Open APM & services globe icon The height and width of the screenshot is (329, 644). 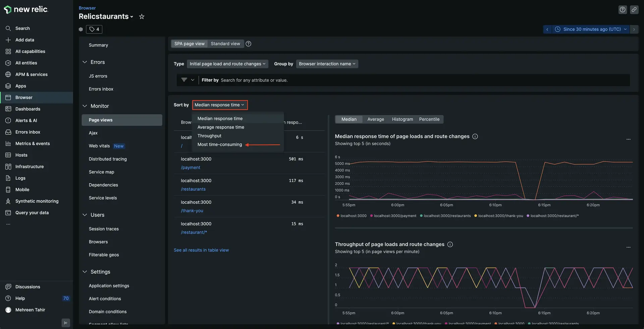coord(8,74)
